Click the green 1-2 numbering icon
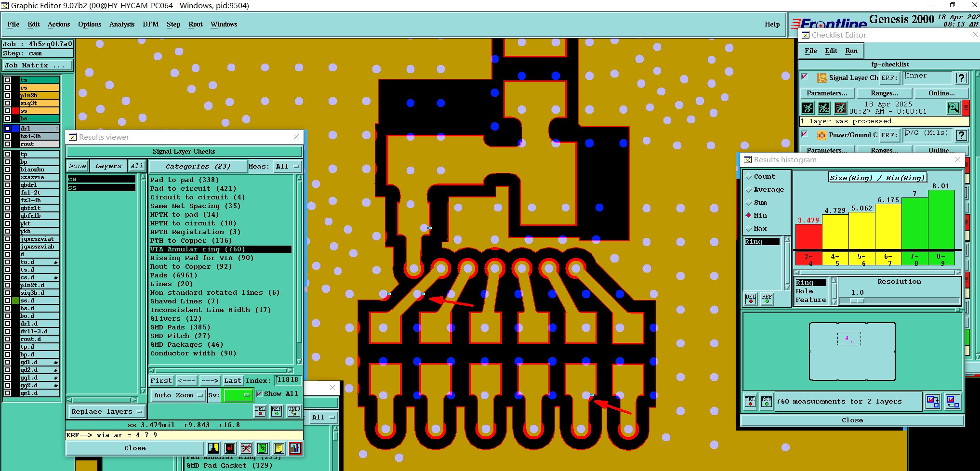The image size is (980, 471). 263,448
